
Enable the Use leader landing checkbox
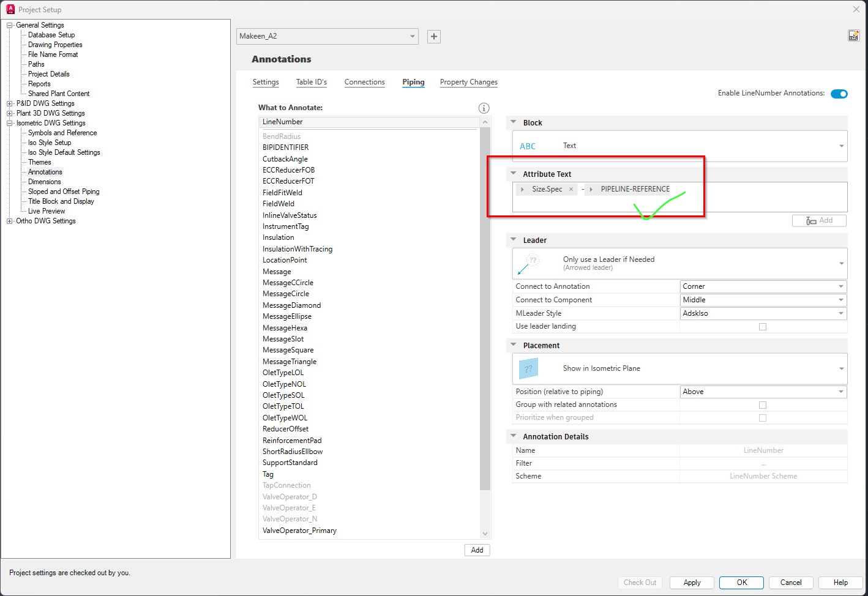tap(763, 326)
